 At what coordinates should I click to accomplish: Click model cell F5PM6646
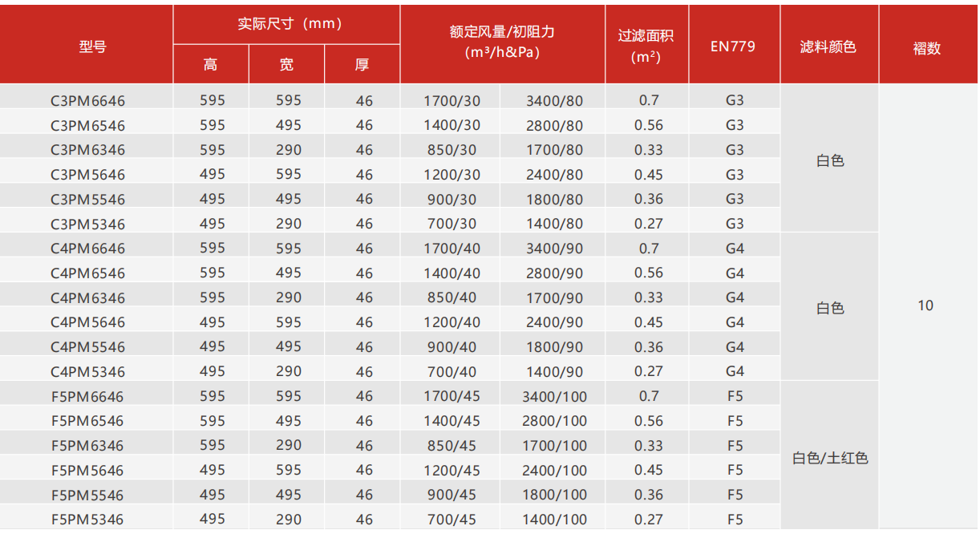87,397
